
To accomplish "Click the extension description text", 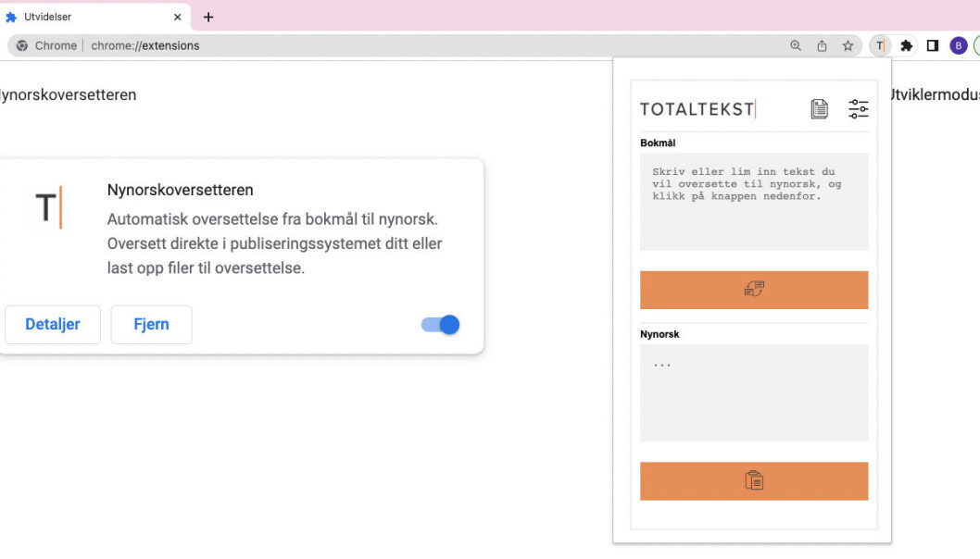I will (274, 243).
